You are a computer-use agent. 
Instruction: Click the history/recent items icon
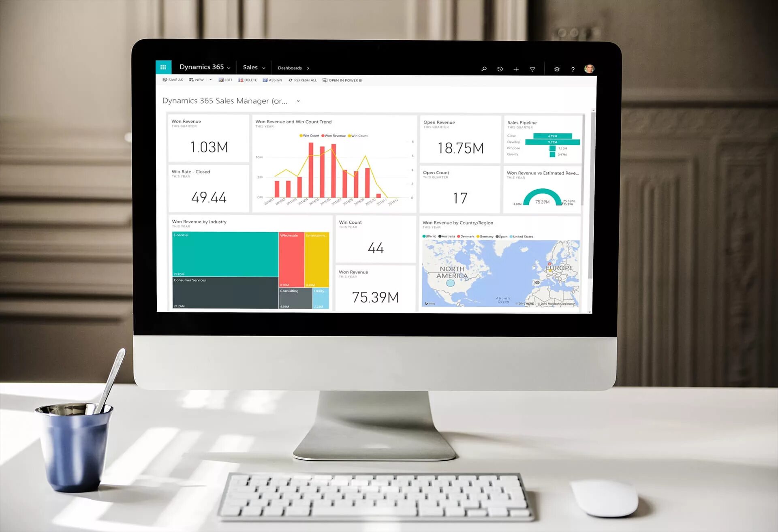pyautogui.click(x=500, y=69)
